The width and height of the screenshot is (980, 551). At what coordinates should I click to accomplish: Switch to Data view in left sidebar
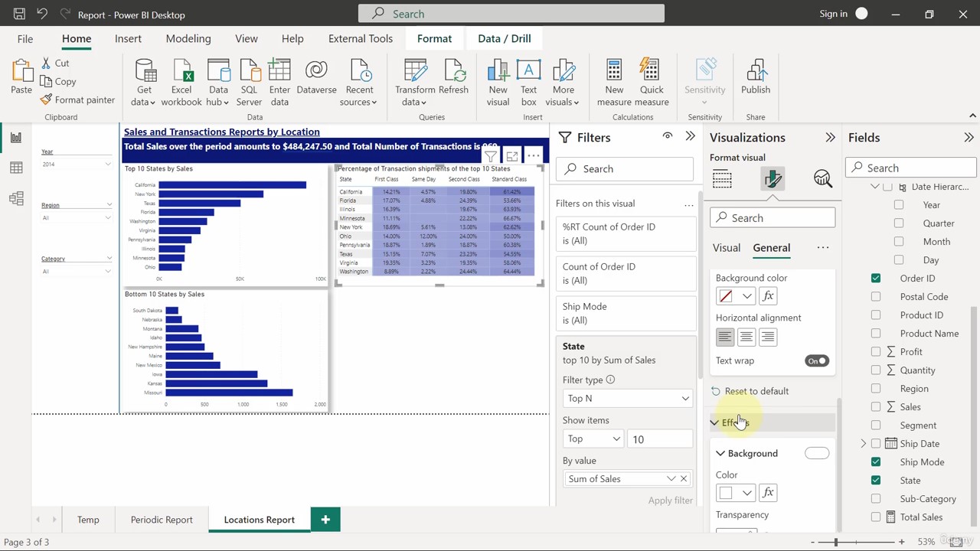coord(16,168)
